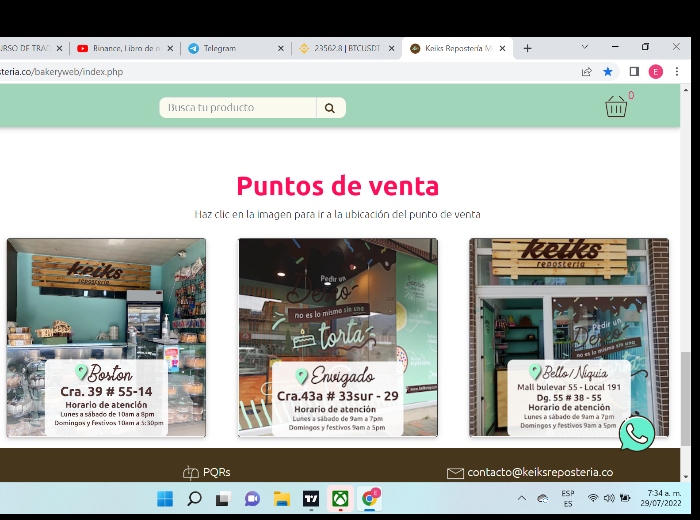Bookmark page with the star icon
Viewport: 700px width, 520px height.
pyautogui.click(x=608, y=71)
